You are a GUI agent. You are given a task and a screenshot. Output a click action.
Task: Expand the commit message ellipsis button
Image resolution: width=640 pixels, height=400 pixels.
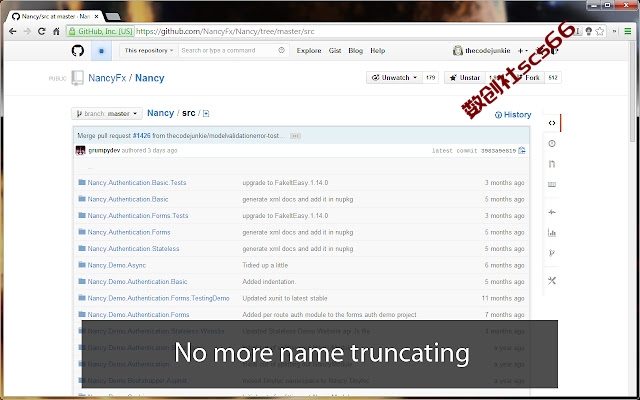[x=296, y=136]
